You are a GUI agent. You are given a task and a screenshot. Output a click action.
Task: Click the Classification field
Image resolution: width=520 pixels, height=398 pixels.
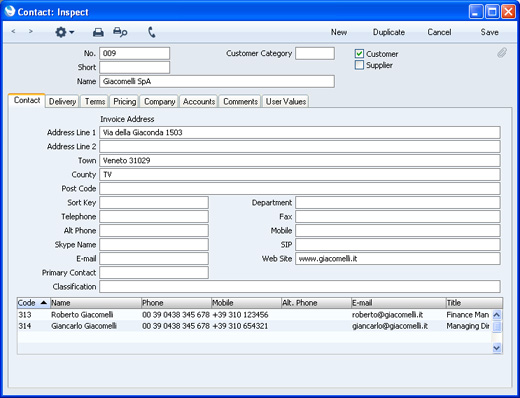coord(300,286)
